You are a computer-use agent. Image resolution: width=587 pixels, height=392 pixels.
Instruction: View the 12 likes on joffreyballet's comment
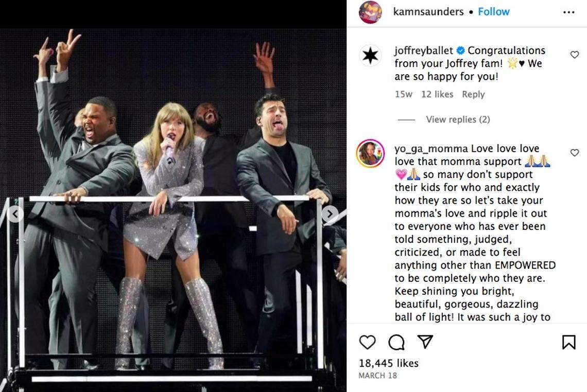click(x=437, y=94)
